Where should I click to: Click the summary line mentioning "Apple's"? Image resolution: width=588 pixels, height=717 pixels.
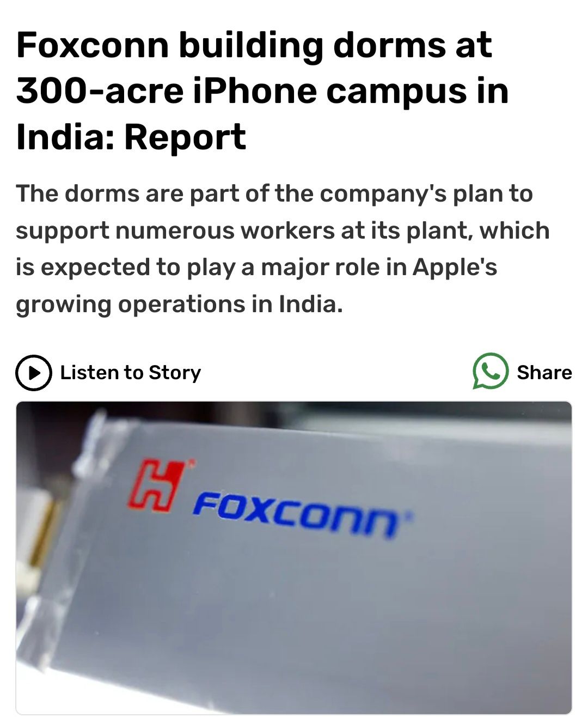point(256,268)
